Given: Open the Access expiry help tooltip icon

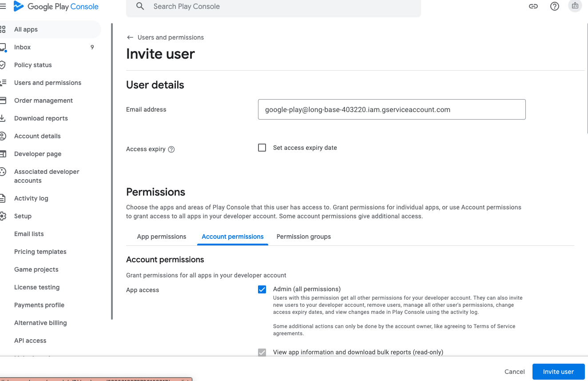Looking at the screenshot, I should [x=171, y=149].
